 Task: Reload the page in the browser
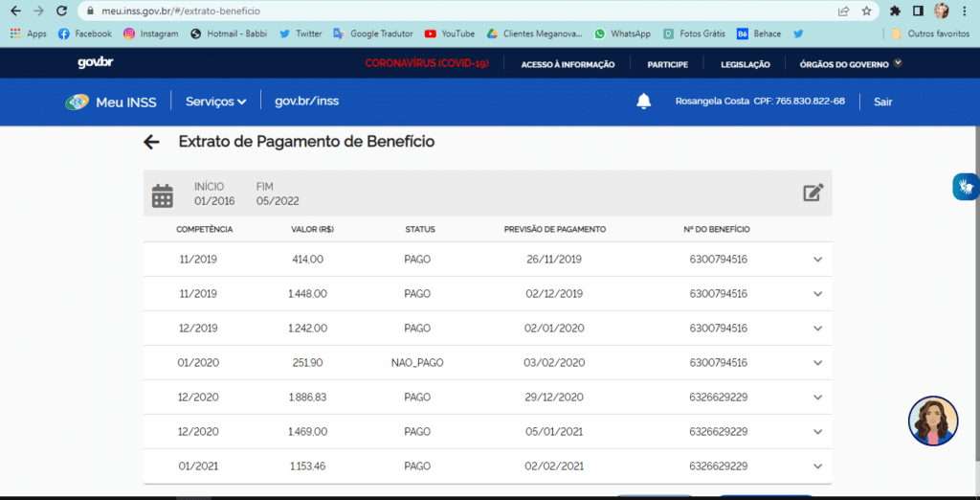[61, 11]
